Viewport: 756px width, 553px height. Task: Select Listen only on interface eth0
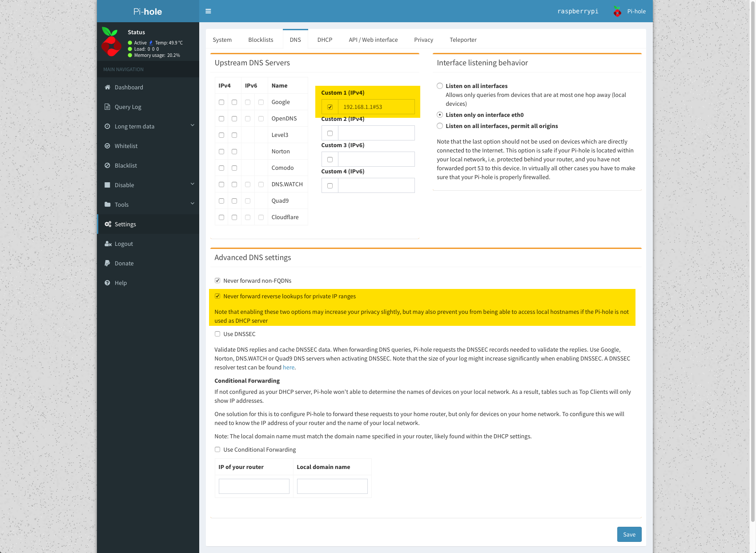(x=440, y=115)
